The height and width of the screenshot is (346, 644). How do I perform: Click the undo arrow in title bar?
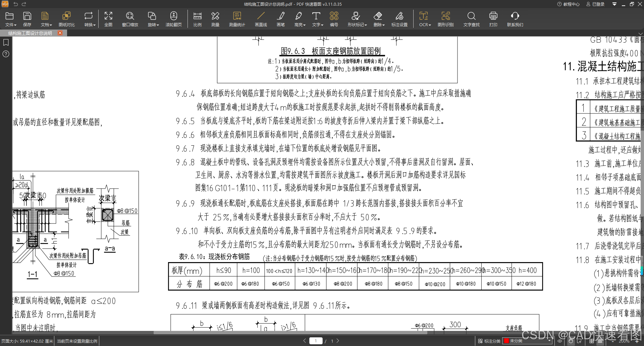click(x=15, y=4)
